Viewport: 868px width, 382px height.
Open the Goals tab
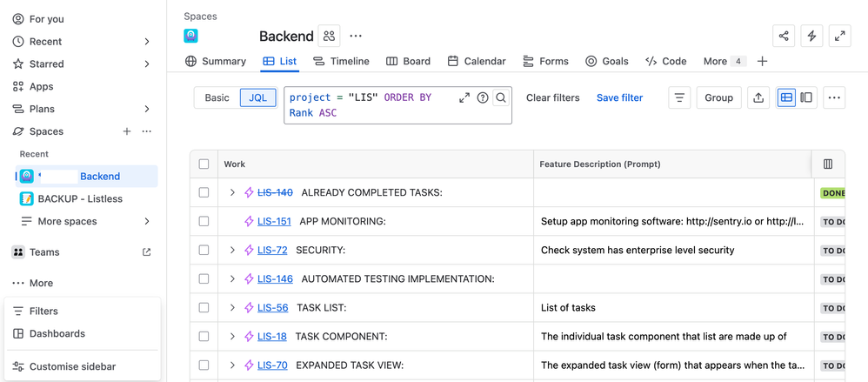[x=607, y=62]
